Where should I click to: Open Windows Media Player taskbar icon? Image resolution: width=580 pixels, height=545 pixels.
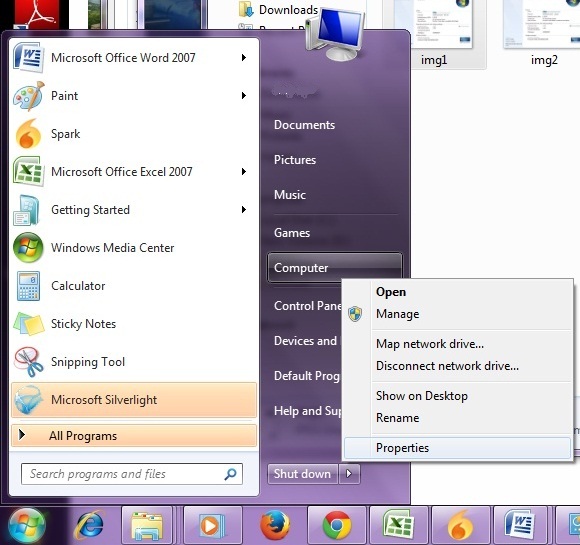pyautogui.click(x=211, y=525)
